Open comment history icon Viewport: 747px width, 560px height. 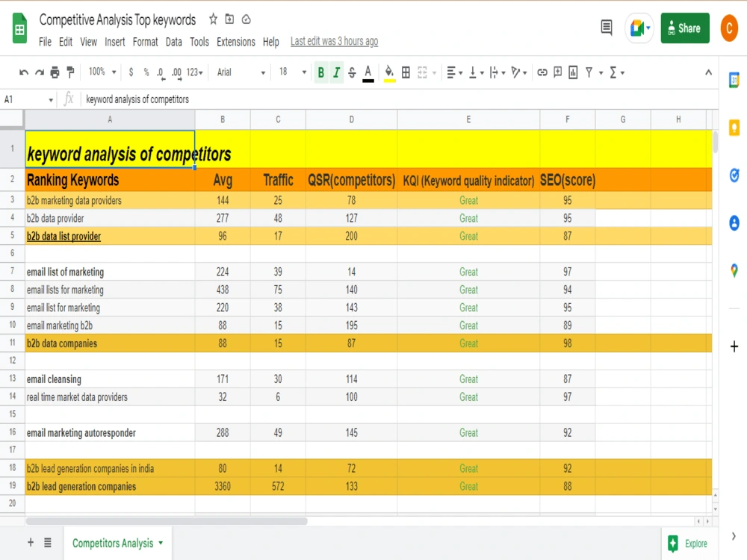tap(606, 28)
